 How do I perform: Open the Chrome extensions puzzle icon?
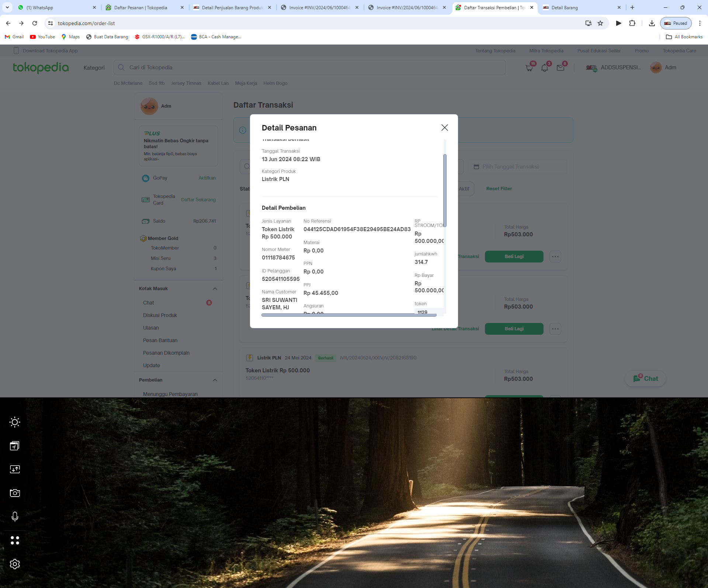click(632, 23)
